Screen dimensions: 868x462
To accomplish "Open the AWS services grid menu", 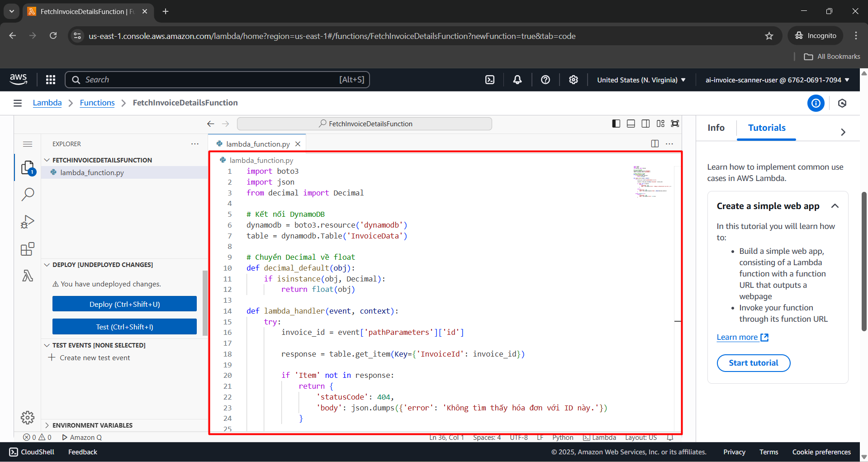I will coord(50,79).
